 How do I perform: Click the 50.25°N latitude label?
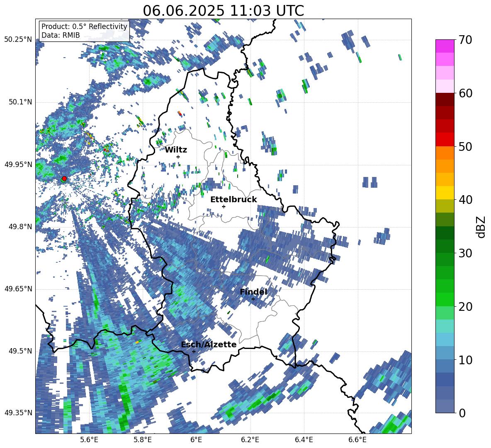(18, 40)
